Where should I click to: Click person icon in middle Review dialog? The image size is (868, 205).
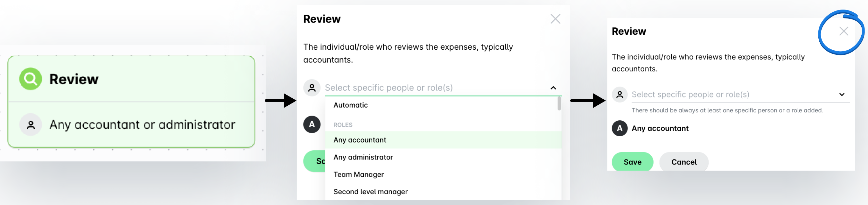(312, 88)
